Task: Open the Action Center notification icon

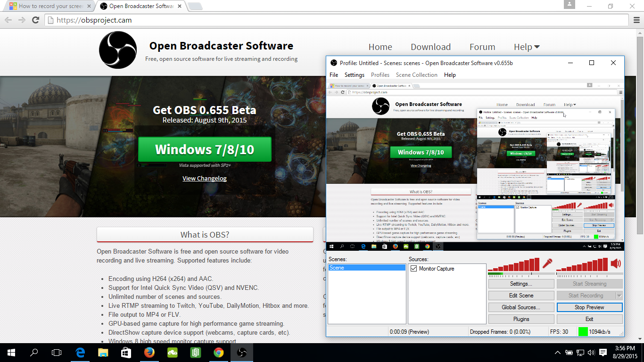Action: point(603,352)
